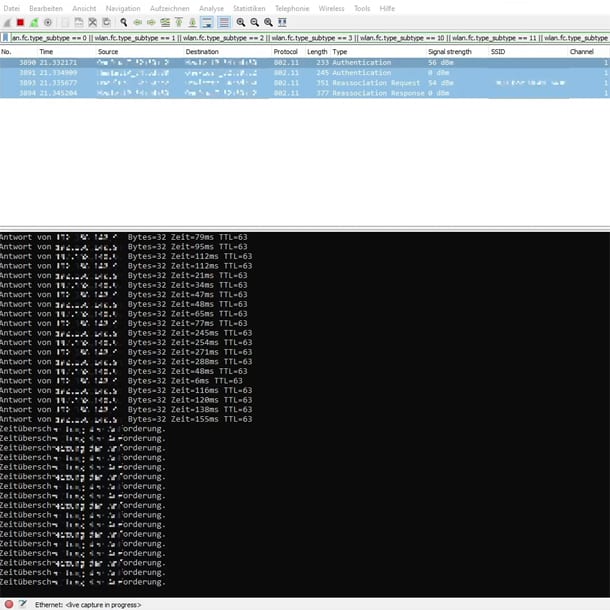Stop the running packet capture
610x610 pixels.
coord(20,22)
